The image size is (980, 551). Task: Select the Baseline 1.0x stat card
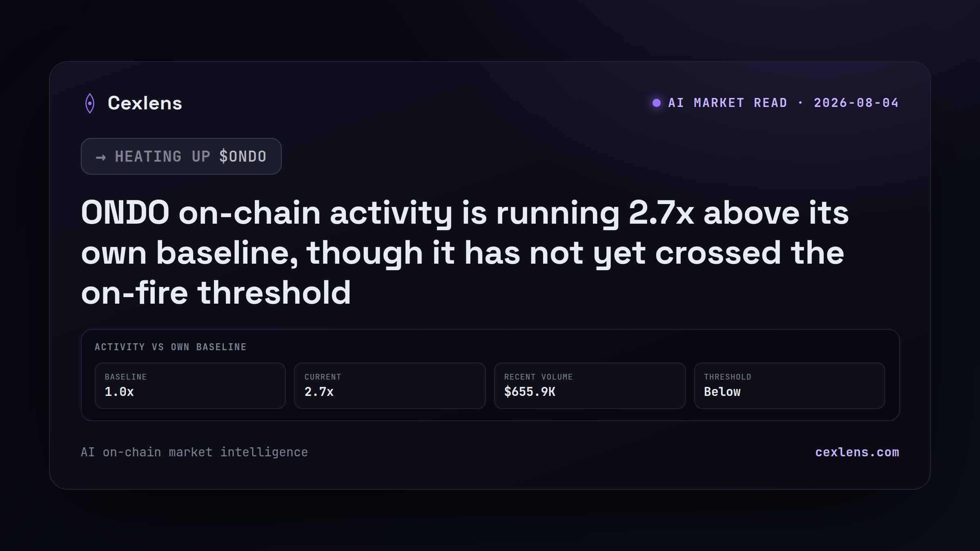(190, 386)
